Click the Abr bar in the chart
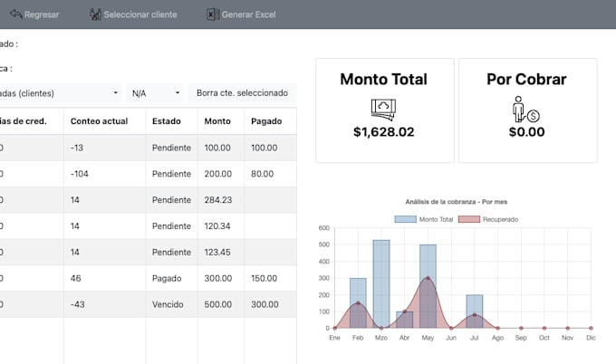 point(405,320)
